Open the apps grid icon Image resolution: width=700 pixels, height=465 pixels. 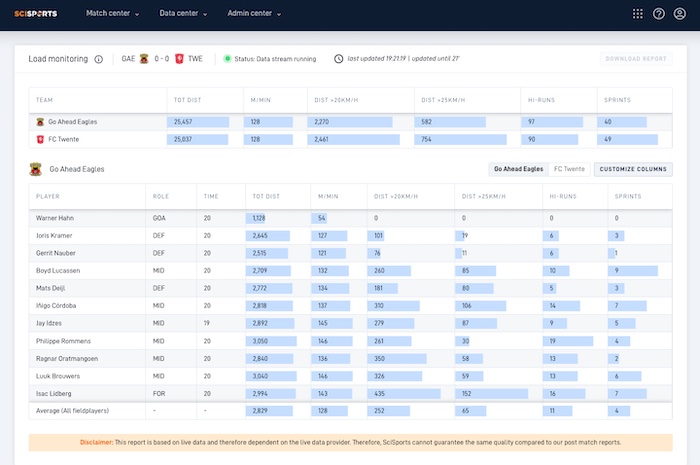(x=638, y=14)
